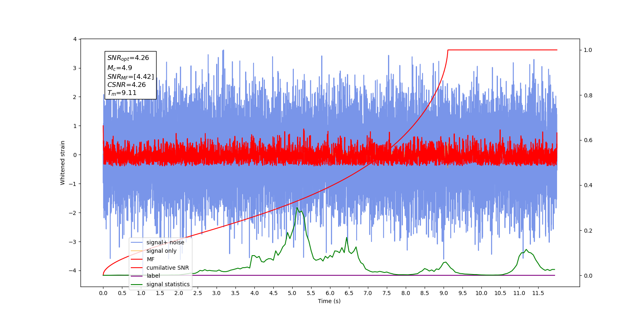644x322 pixels.
Task: Click the x-axis tick label 11.5
Action: (x=538, y=293)
